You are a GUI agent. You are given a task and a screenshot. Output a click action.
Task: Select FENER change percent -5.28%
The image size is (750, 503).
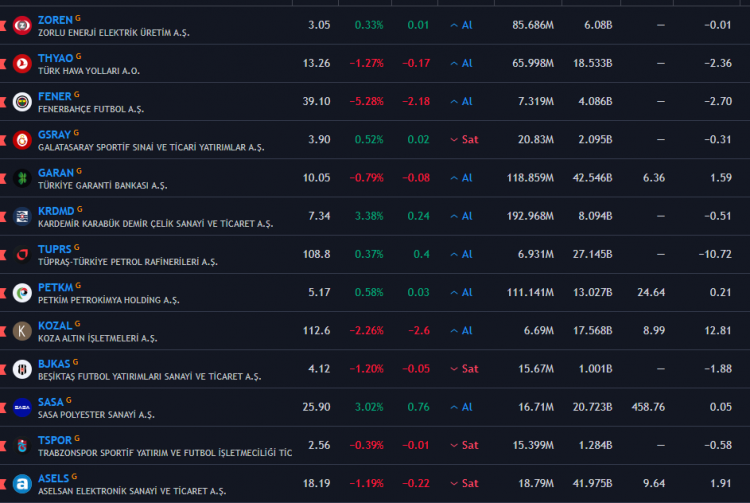click(366, 102)
